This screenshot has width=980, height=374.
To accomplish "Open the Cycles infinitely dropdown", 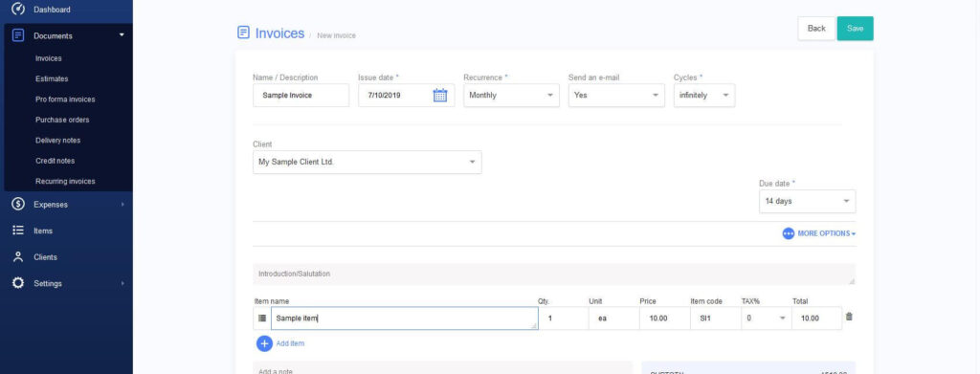I will [x=704, y=96].
